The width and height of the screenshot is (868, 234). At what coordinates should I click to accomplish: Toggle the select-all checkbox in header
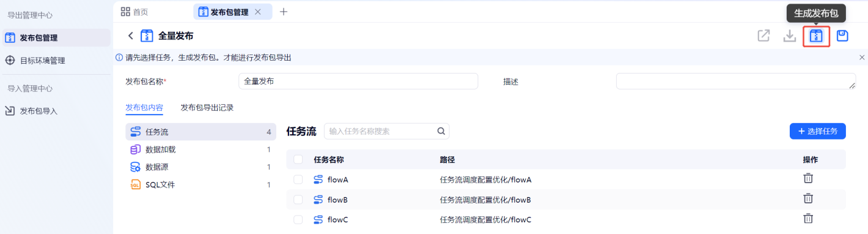[x=298, y=160]
